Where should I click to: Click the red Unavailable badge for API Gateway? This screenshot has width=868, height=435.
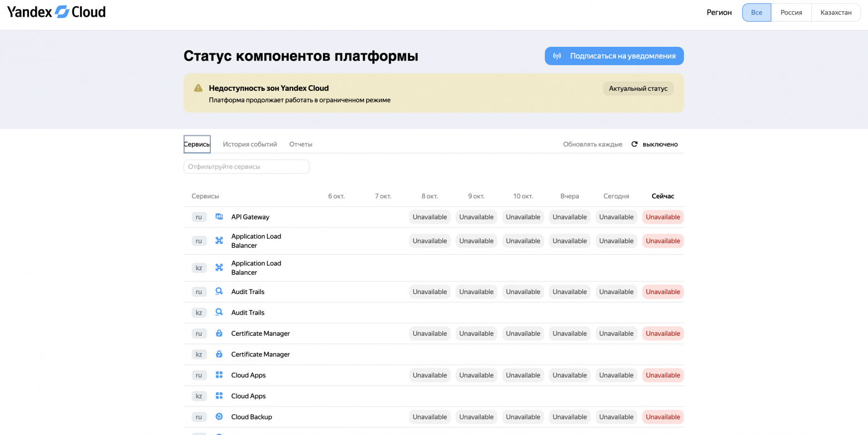(x=663, y=217)
